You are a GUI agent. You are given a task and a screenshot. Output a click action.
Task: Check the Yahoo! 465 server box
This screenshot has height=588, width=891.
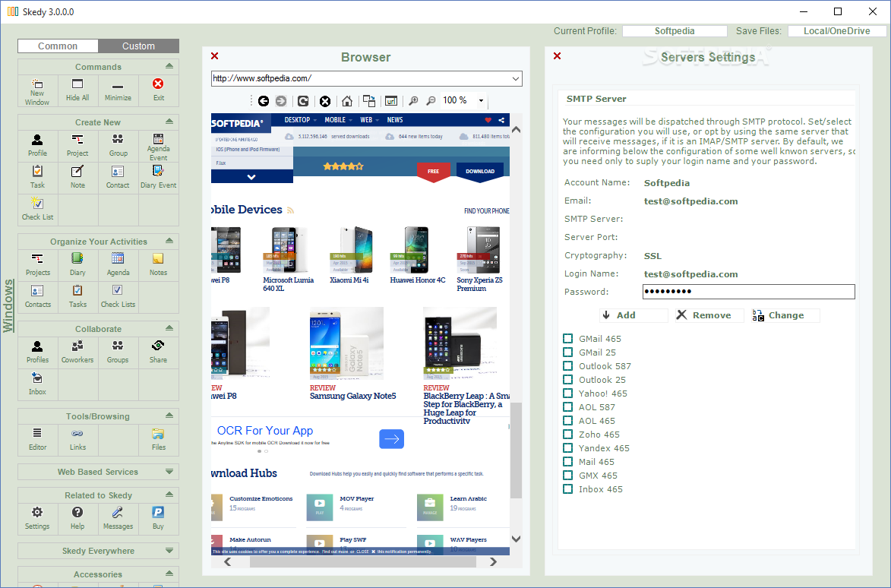click(x=567, y=393)
